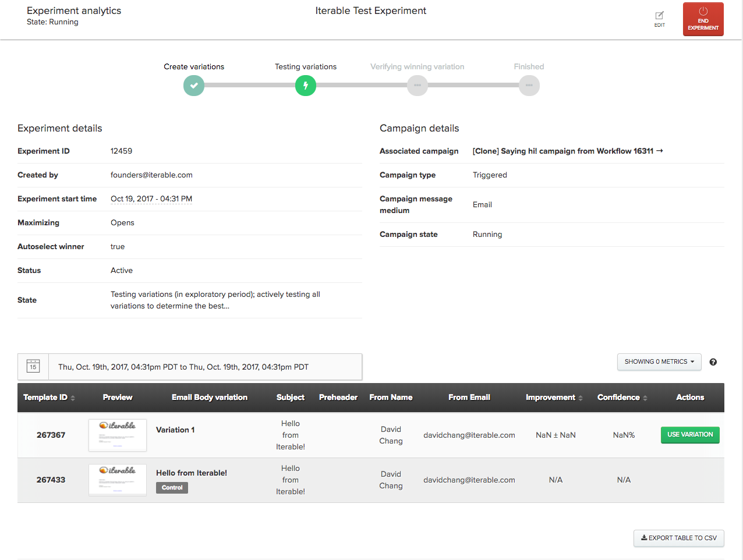
Task: Click the Experiment ID value 12459
Action: pos(121,151)
